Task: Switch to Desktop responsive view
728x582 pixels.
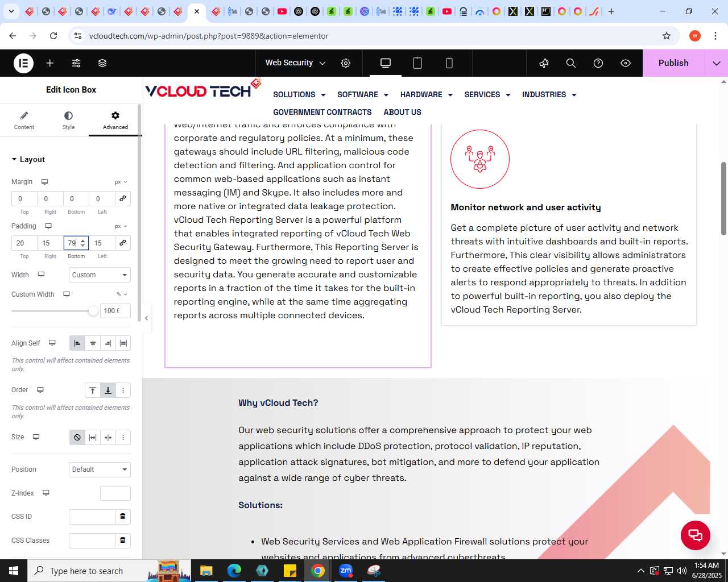Action: pos(386,63)
